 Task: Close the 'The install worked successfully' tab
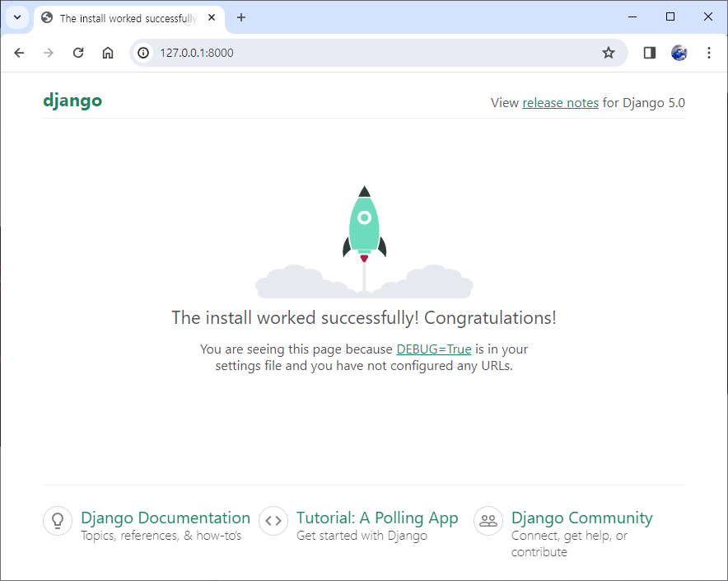click(212, 17)
